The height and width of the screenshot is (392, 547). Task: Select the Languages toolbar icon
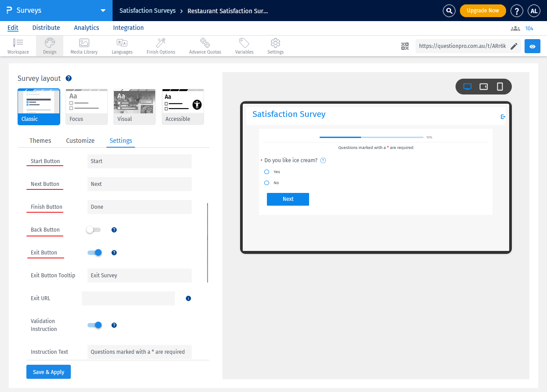(122, 46)
